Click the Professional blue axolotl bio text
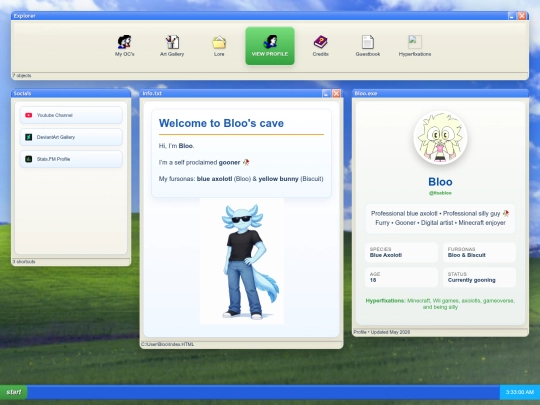This screenshot has height=405, width=540. click(440, 218)
